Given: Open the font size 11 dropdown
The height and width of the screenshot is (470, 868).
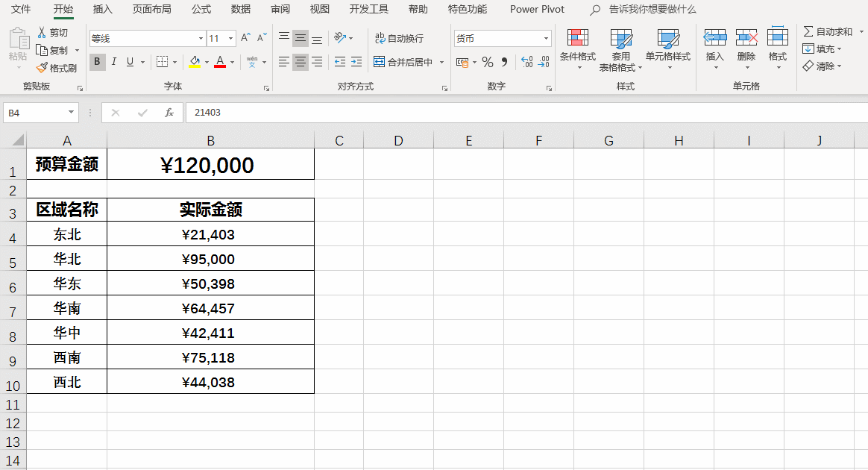Looking at the screenshot, I should pos(231,38).
